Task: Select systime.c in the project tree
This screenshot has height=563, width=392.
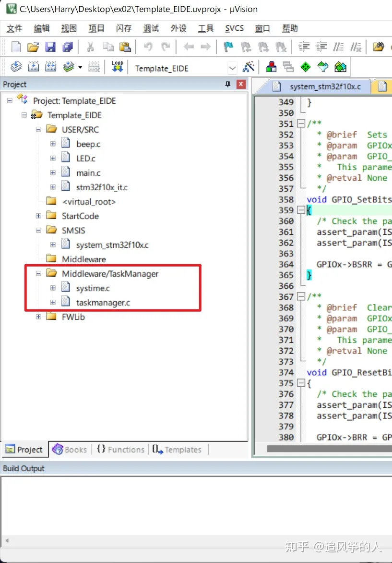Action: pyautogui.click(x=93, y=288)
